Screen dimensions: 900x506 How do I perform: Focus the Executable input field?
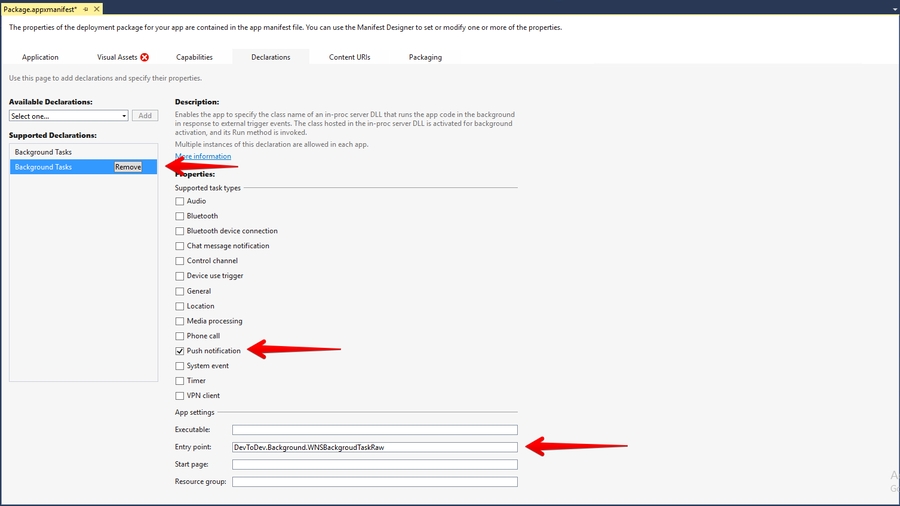click(x=374, y=430)
